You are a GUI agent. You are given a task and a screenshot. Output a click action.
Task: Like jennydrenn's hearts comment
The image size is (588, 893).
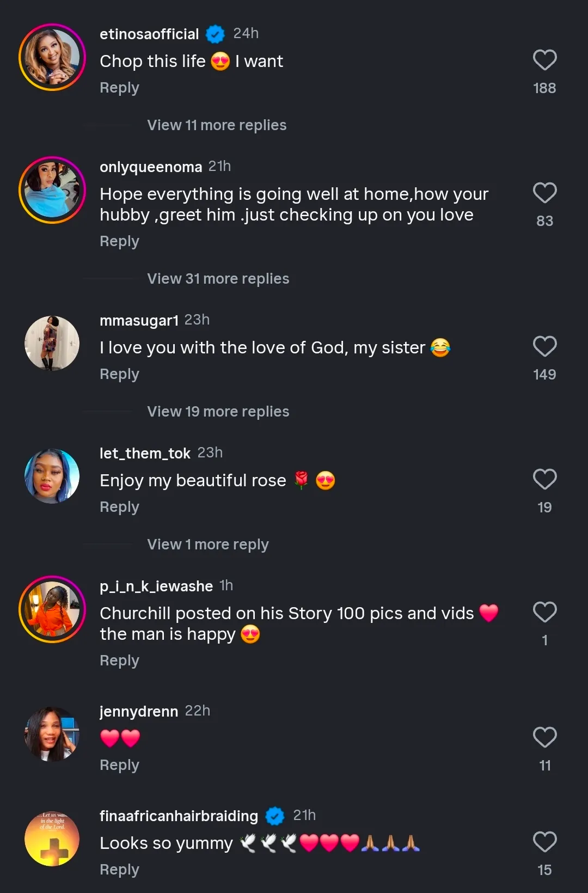point(544,737)
